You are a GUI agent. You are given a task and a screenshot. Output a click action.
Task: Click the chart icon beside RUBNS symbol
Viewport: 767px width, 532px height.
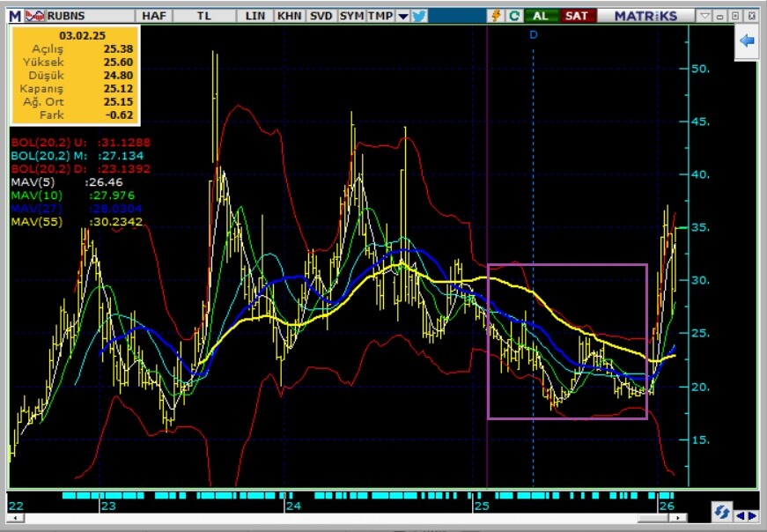pos(34,16)
